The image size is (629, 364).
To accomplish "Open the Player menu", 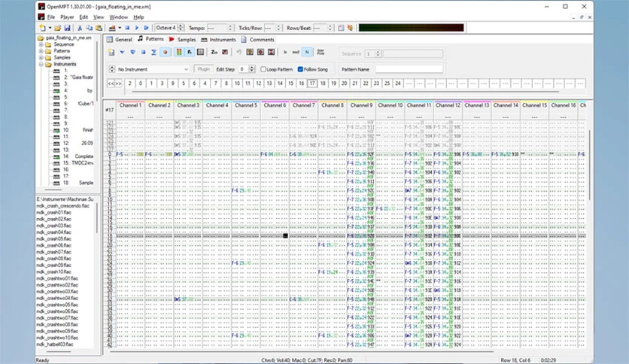I will click(x=67, y=17).
